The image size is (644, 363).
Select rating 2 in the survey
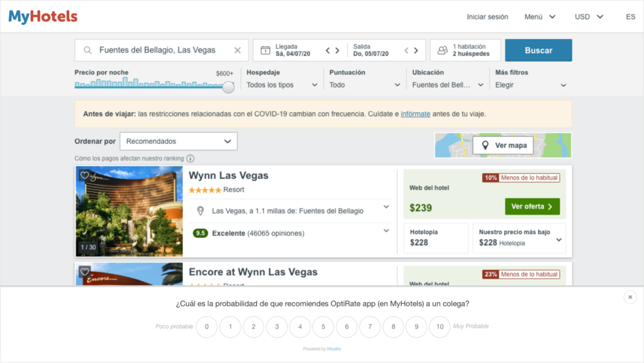(253, 327)
